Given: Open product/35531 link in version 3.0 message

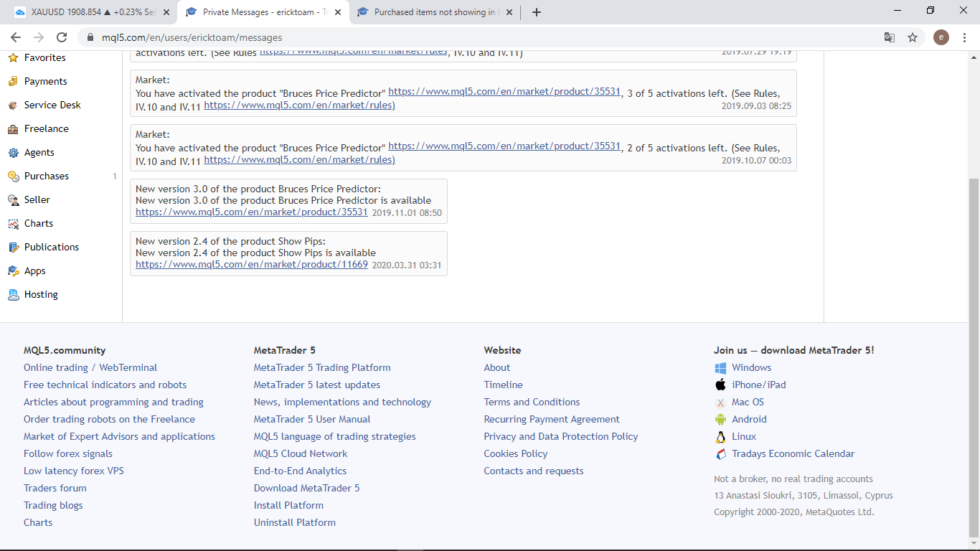Looking at the screenshot, I should [252, 212].
